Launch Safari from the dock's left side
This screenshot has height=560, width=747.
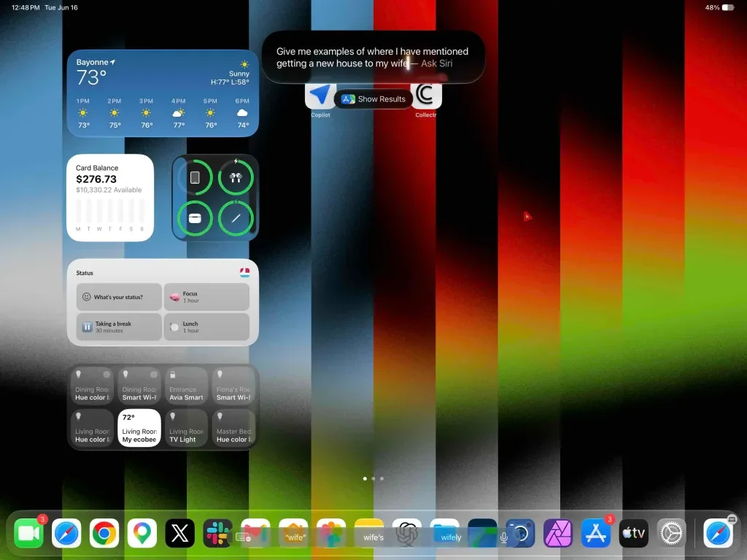click(x=66, y=533)
